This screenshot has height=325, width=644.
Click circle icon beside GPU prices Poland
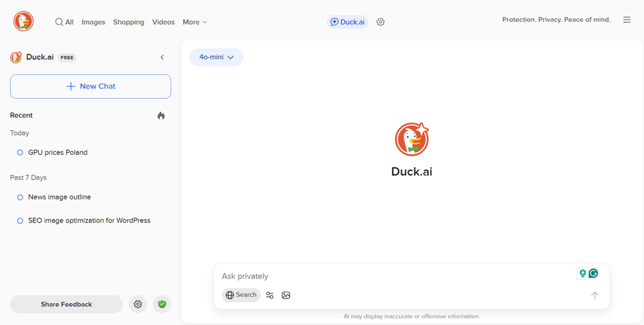click(19, 152)
